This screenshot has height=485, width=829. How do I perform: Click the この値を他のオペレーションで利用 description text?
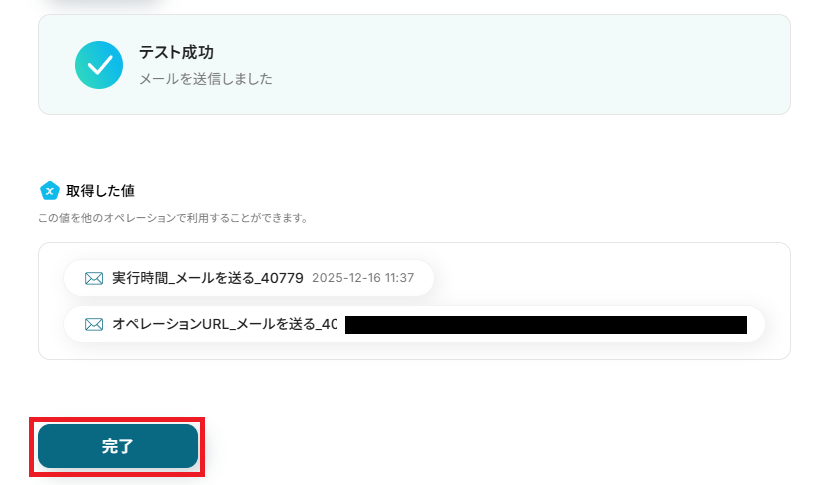coord(173,218)
